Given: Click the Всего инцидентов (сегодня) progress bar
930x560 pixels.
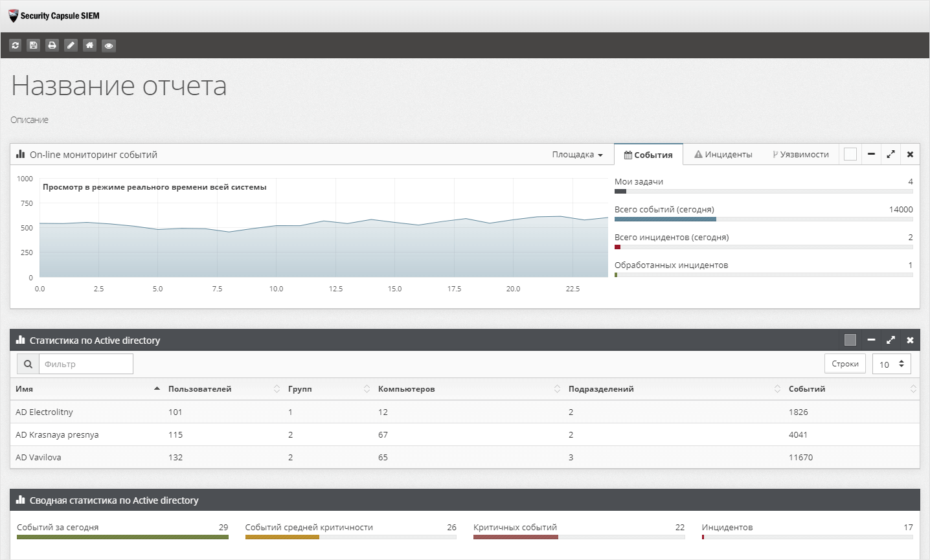Looking at the screenshot, I should click(x=764, y=247).
